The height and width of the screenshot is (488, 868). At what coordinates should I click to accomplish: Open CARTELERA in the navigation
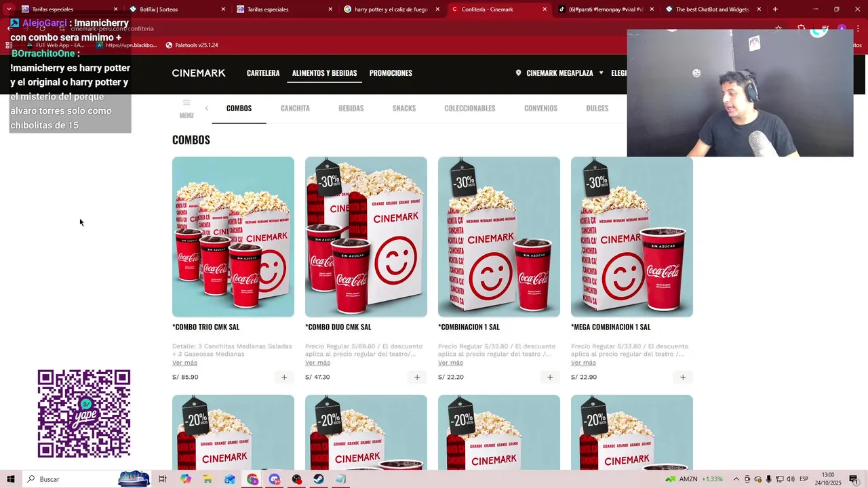pyautogui.click(x=263, y=73)
